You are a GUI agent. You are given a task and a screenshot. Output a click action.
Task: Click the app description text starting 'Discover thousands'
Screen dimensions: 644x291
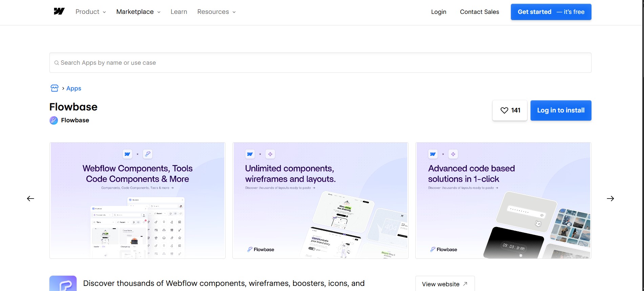click(224, 284)
